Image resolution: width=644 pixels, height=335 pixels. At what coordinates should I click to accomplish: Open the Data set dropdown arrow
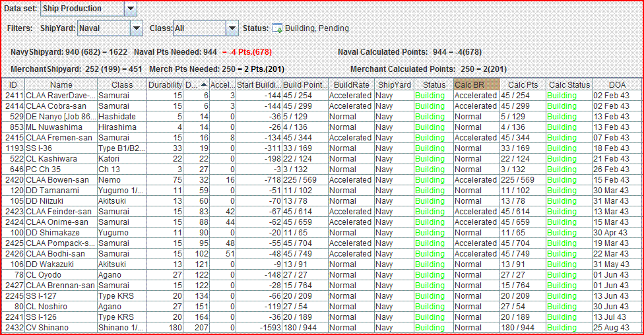(131, 9)
